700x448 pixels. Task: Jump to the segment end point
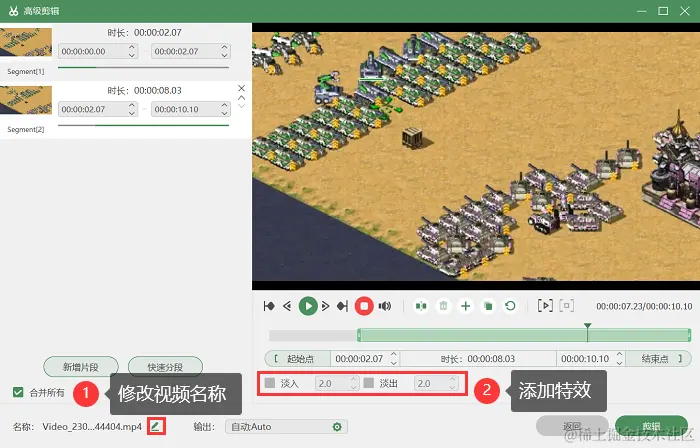pos(342,306)
